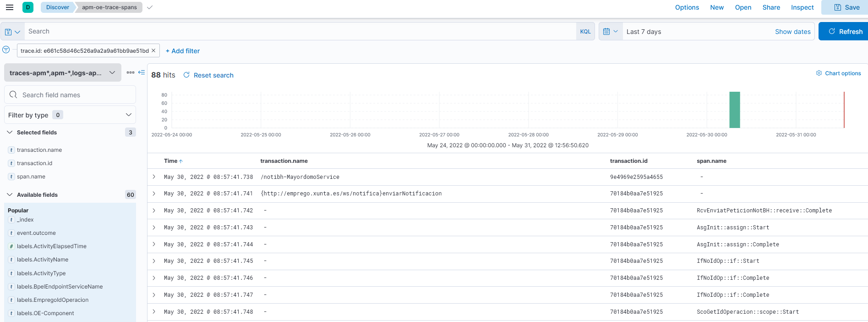Select the labels.BpelEndpointServiceName field

pos(60,287)
